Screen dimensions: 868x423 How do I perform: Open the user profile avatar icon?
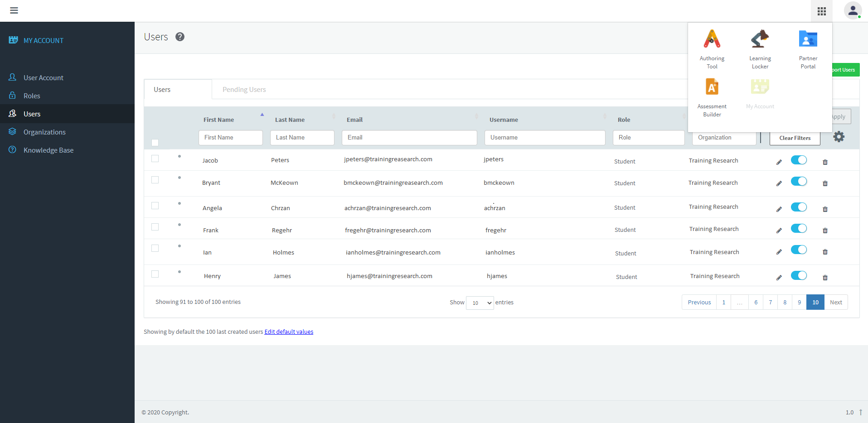(853, 10)
